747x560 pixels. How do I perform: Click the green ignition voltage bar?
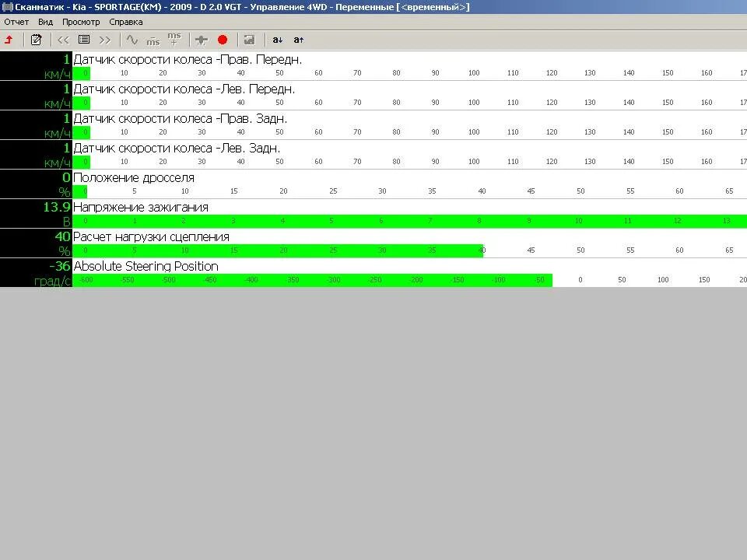click(x=410, y=221)
